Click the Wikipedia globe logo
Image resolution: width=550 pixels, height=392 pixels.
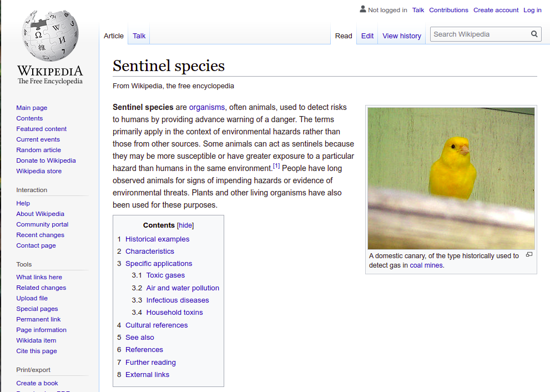tap(50, 36)
